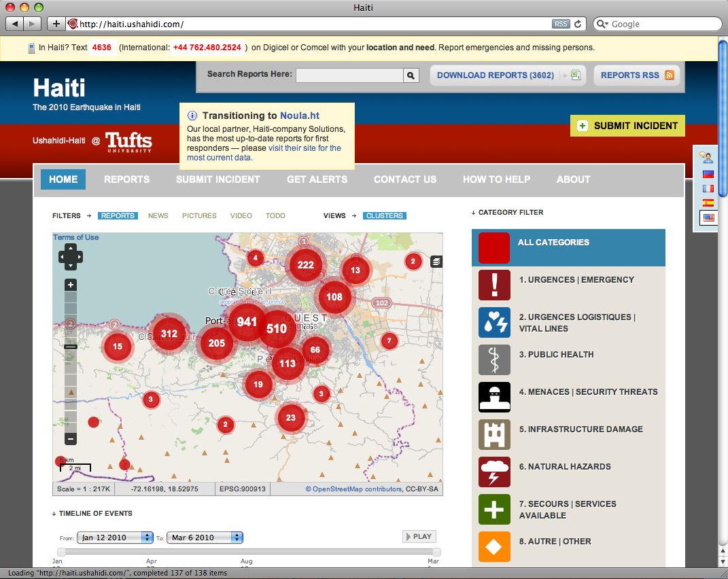Open the map layer switcher icon

pyautogui.click(x=436, y=262)
